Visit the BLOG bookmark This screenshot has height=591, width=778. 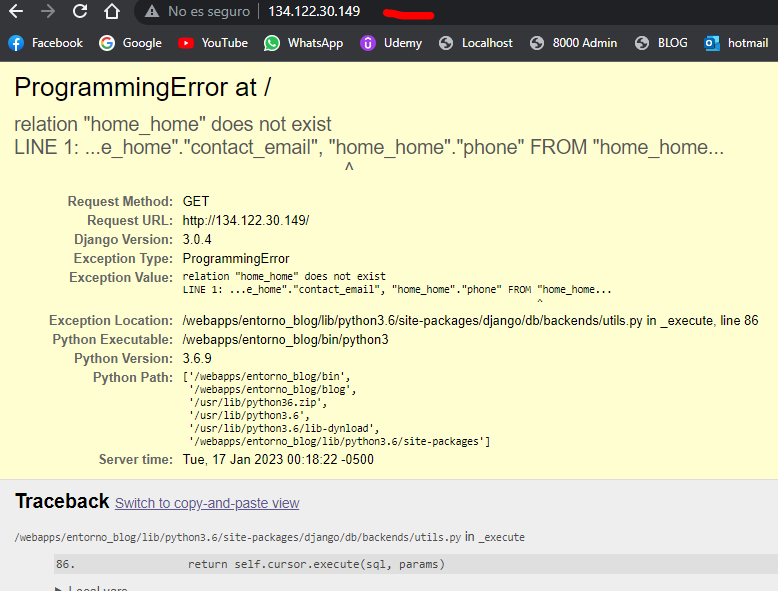point(661,43)
